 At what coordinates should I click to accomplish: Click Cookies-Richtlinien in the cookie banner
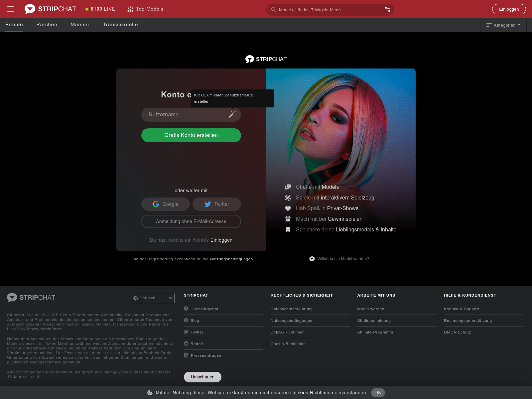point(312,393)
